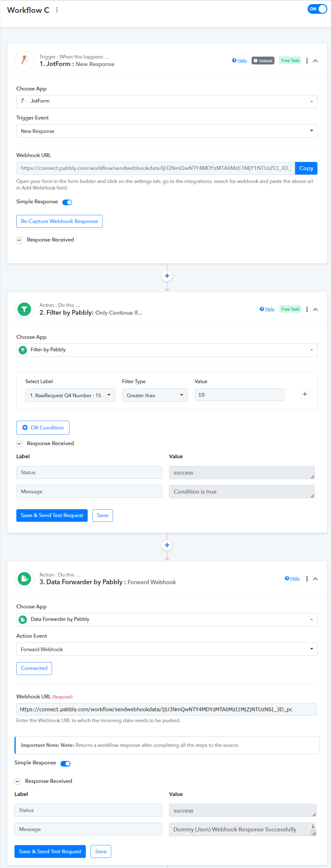The height and width of the screenshot is (868, 331).
Task: Open Select Label RawRequest Q4 Number dropdown
Action: click(x=70, y=395)
